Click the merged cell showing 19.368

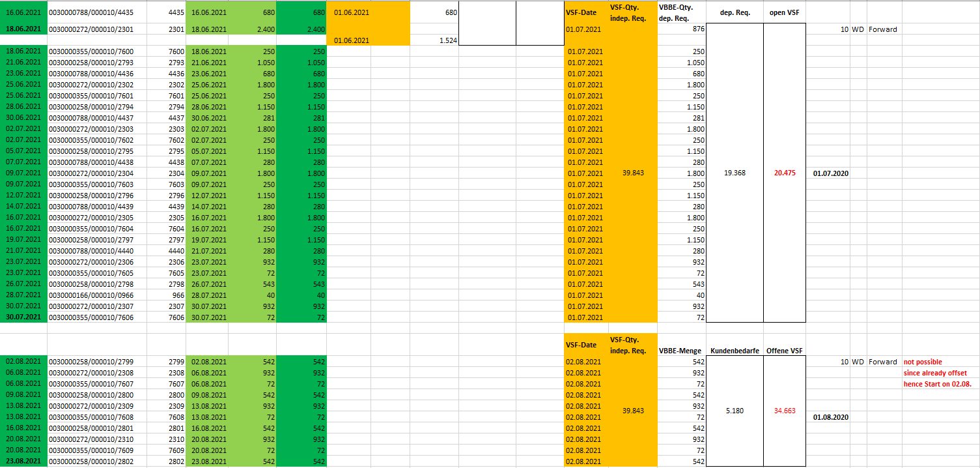(734, 173)
